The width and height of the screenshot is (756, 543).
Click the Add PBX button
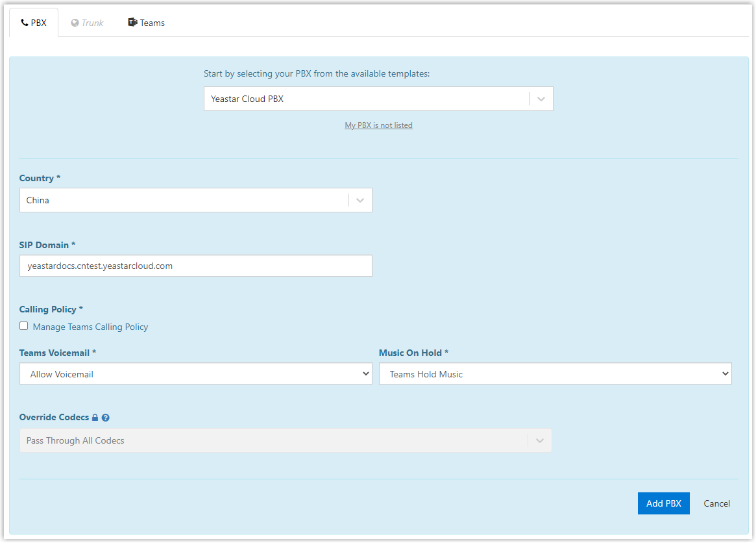point(663,503)
